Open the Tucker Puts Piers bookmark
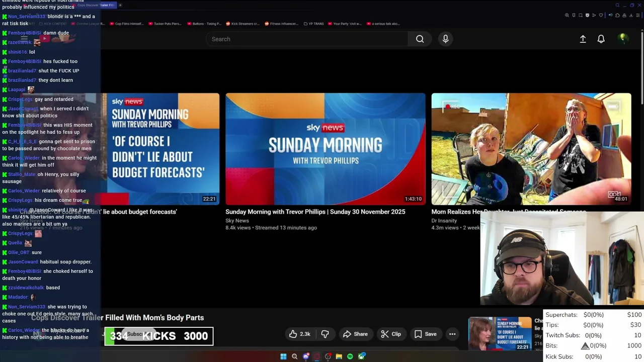 click(x=165, y=24)
